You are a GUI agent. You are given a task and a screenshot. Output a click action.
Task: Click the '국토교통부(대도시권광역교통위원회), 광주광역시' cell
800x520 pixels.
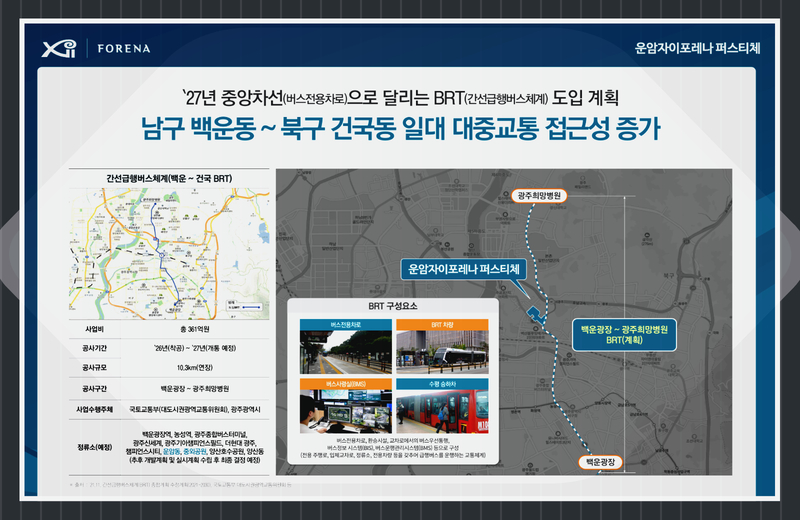[x=194, y=409]
